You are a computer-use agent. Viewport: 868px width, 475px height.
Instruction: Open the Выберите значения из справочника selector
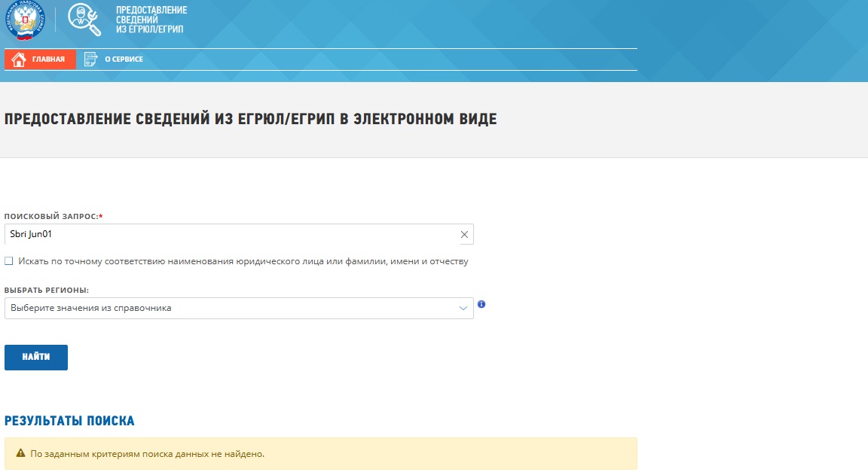[226, 308]
